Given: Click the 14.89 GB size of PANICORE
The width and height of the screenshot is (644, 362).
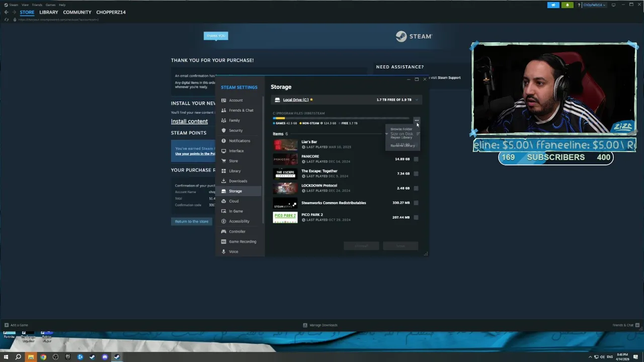Looking at the screenshot, I should [x=402, y=159].
